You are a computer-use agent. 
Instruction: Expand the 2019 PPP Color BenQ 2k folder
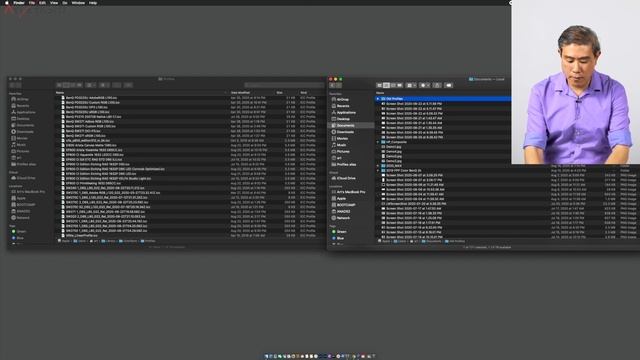point(378,171)
